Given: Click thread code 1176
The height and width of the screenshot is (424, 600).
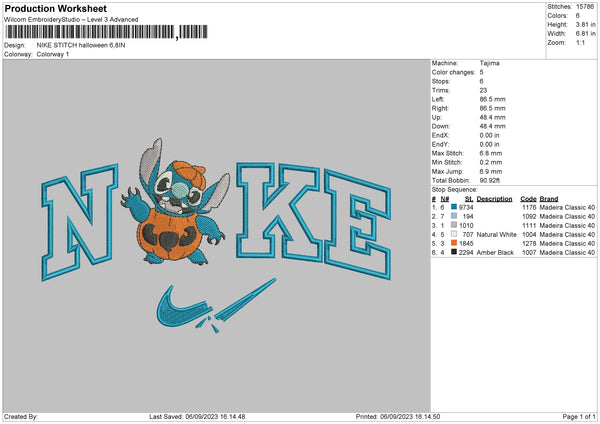Looking at the screenshot, I should point(529,207).
